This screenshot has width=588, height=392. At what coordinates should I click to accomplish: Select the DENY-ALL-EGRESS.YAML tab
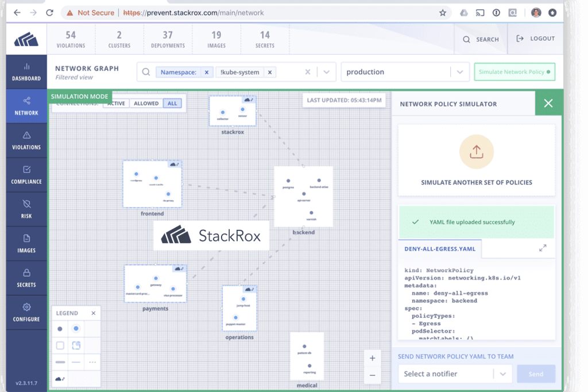pyautogui.click(x=440, y=248)
